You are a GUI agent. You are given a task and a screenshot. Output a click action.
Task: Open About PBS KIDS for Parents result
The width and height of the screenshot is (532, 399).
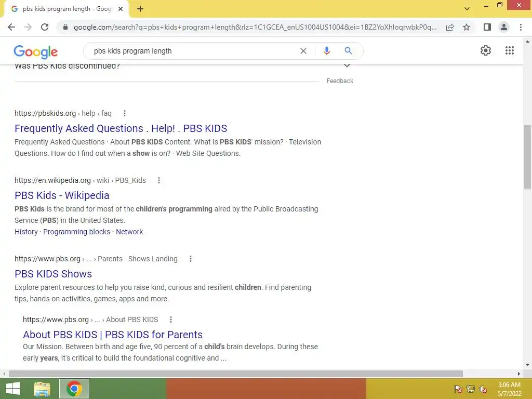[113, 335]
